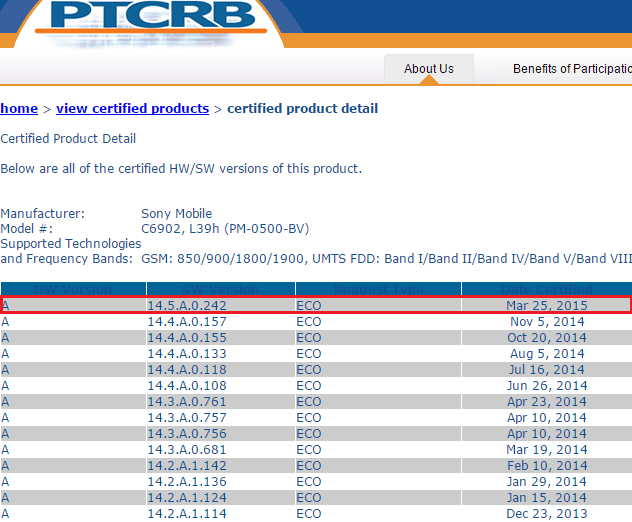Select SW version 14.4.A.0.118
This screenshot has width=632, height=522.
click(187, 370)
